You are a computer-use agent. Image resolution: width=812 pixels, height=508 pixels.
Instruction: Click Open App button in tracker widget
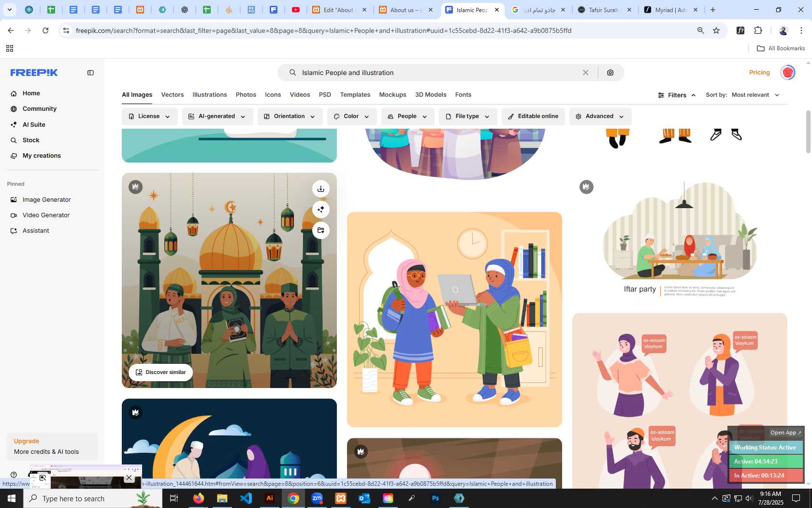(785, 433)
